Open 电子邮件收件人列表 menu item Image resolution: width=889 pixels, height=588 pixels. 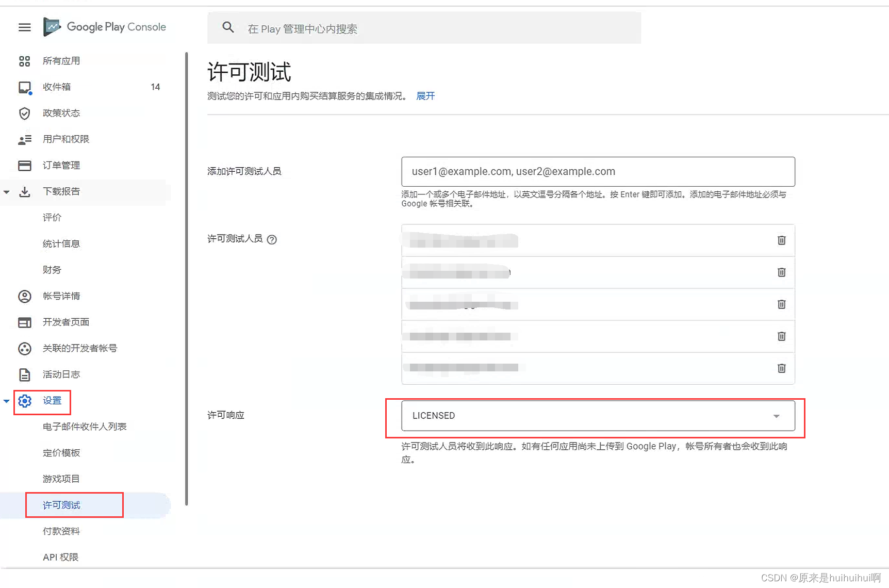pyautogui.click(x=85, y=426)
